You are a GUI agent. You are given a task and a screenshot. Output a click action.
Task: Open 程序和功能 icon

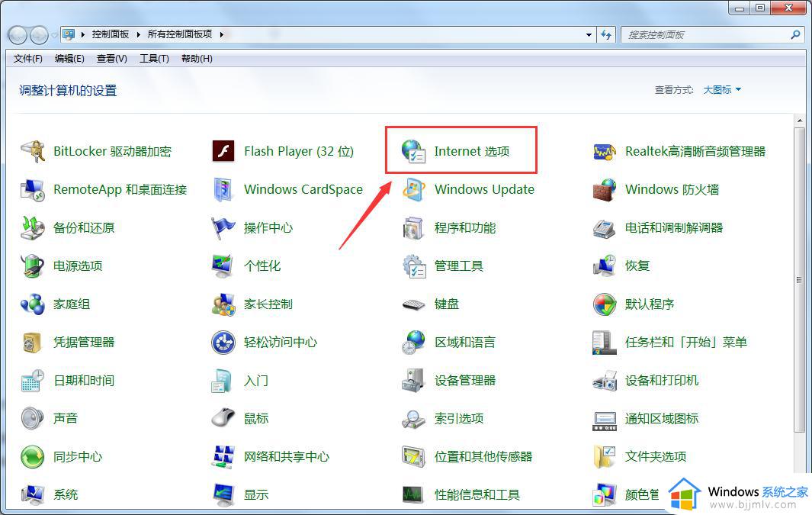(x=413, y=228)
